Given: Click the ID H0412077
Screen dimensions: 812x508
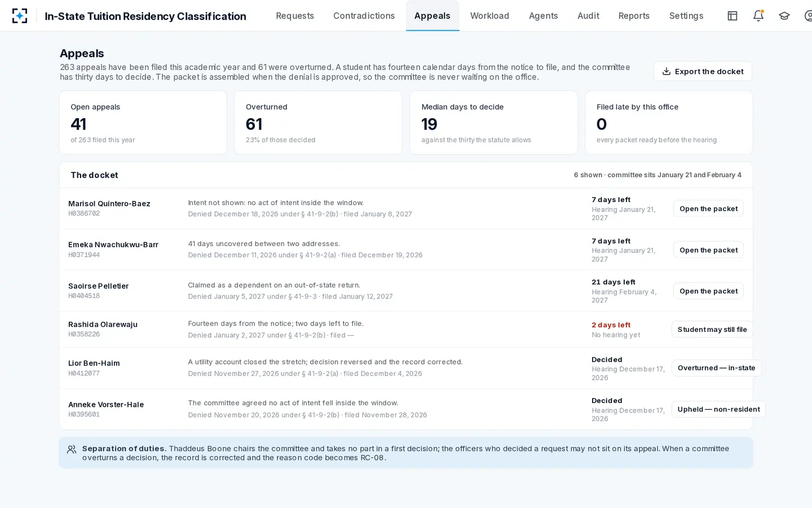Looking at the screenshot, I should point(84,373).
